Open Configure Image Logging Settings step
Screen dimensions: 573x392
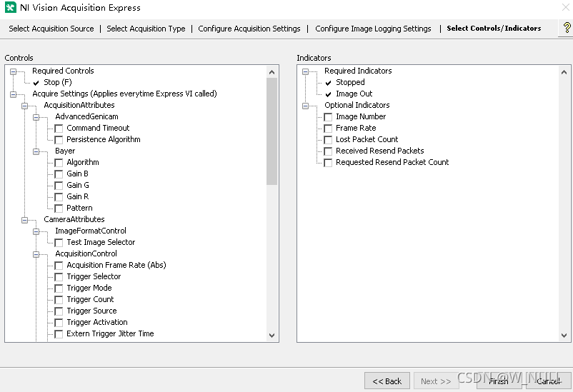373,29
